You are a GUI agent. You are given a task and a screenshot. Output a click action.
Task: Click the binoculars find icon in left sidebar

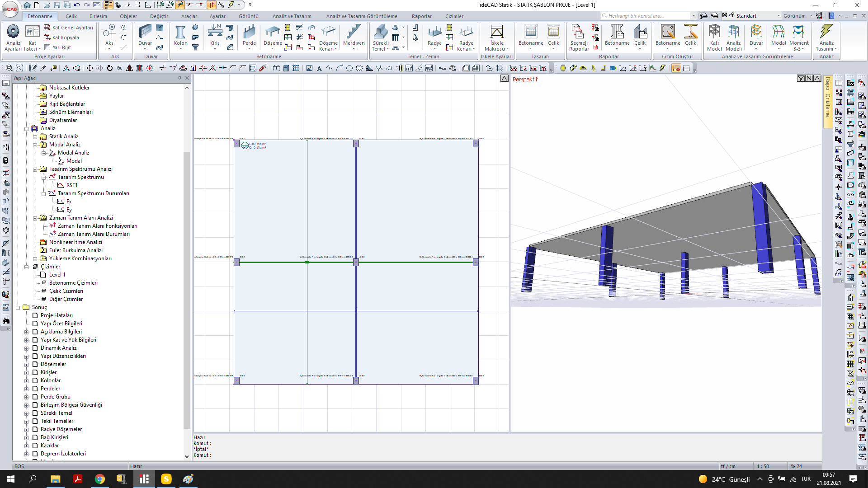pos(6,320)
